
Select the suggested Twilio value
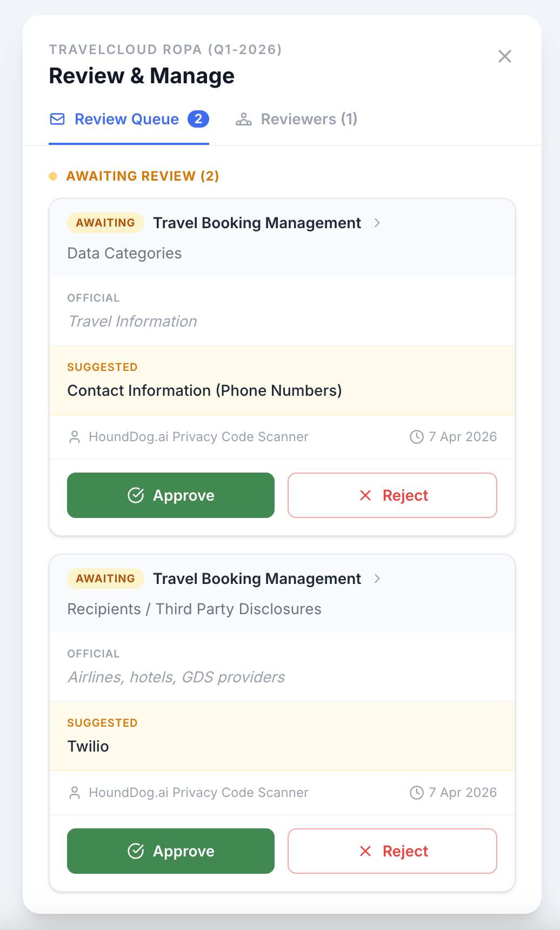point(88,746)
